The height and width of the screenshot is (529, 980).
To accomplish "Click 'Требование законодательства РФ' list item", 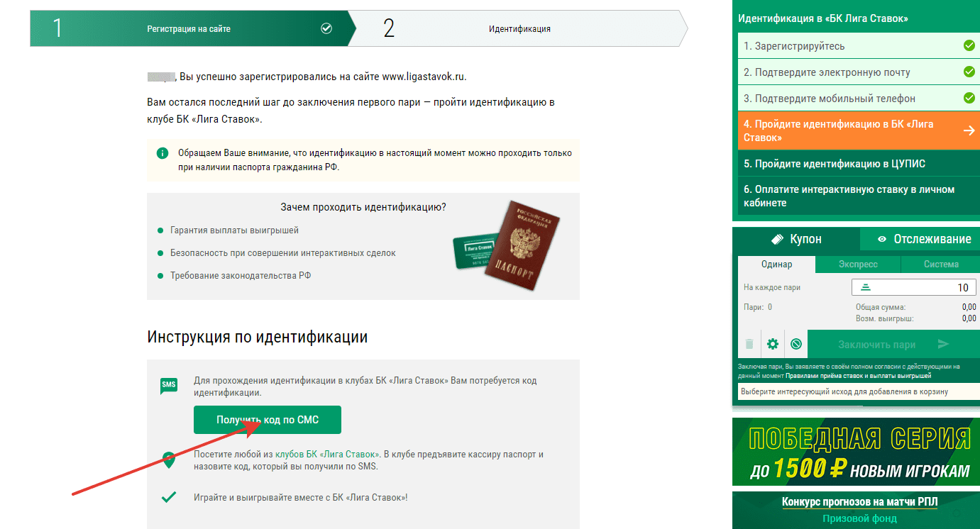I will 241,275.
